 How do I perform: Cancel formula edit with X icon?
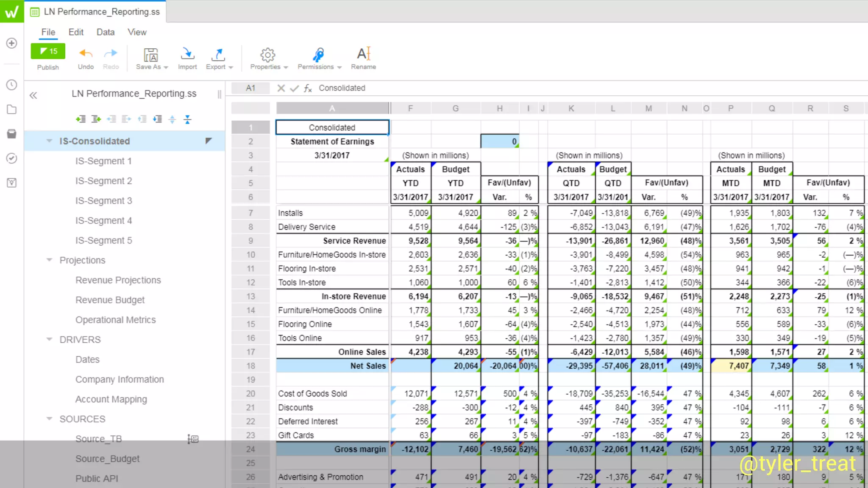click(281, 88)
